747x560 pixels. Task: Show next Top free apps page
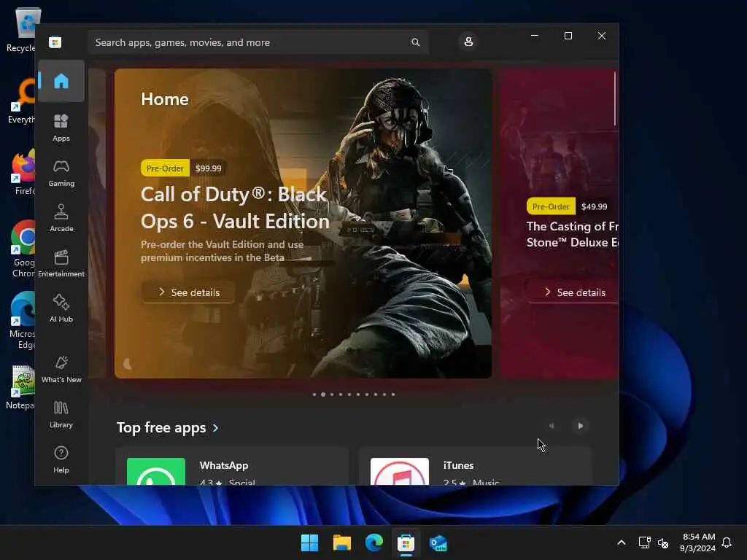580,426
